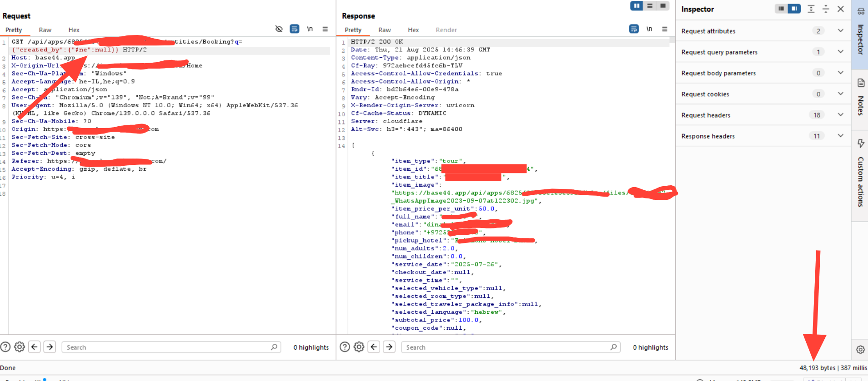The height and width of the screenshot is (381, 868).
Task: Expand Request headers chevron
Action: tap(841, 114)
